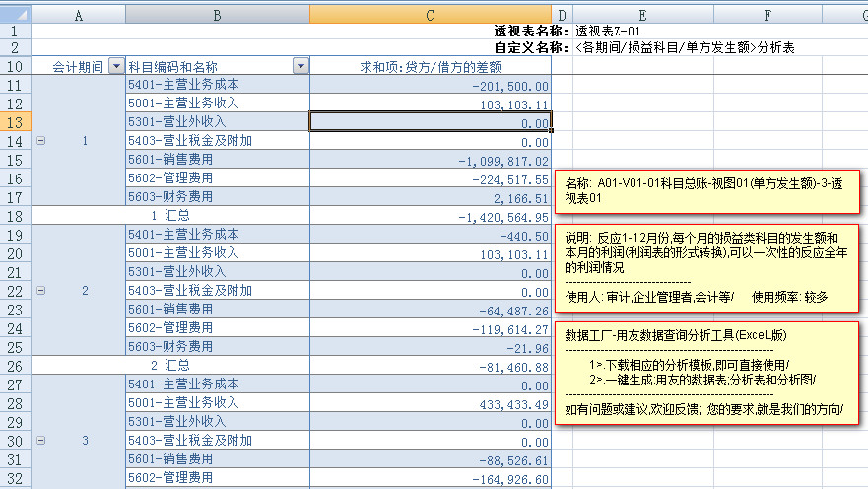Click the 2 汇总 subtotal cell
Screen dimensions: 868x489
(x=170, y=366)
